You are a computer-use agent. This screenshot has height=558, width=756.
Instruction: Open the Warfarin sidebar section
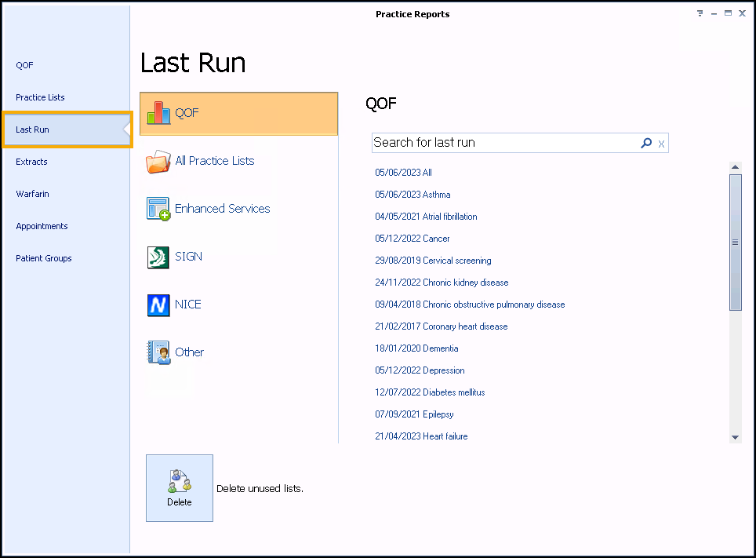(x=32, y=194)
